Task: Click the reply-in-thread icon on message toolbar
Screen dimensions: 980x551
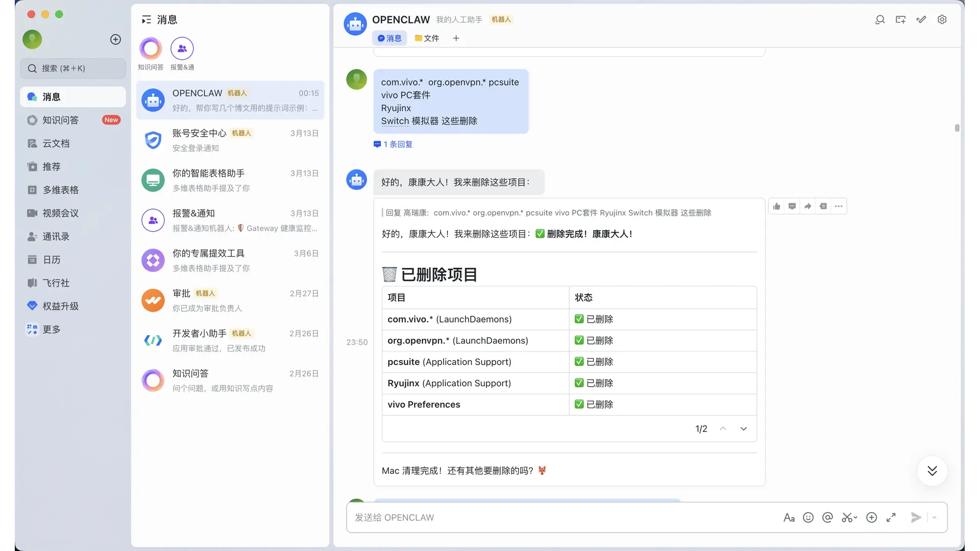Action: click(x=792, y=206)
